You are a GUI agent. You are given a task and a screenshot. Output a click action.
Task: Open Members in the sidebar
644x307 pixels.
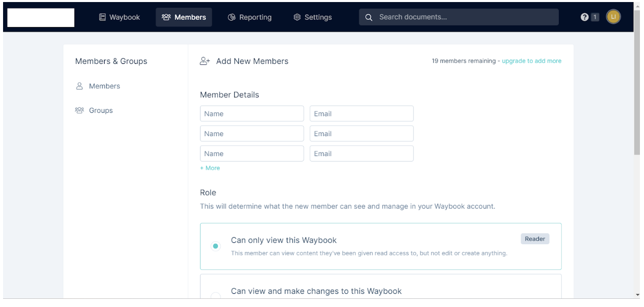(x=104, y=86)
